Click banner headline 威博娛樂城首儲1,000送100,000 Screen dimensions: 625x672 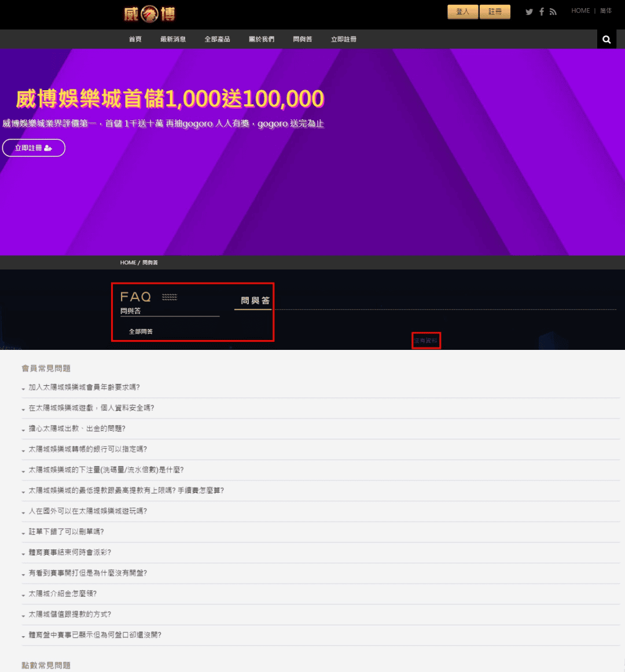tap(170, 99)
